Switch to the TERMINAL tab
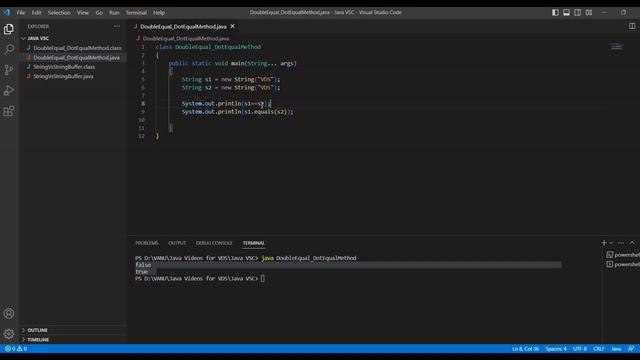The height and width of the screenshot is (360, 640). [253, 243]
